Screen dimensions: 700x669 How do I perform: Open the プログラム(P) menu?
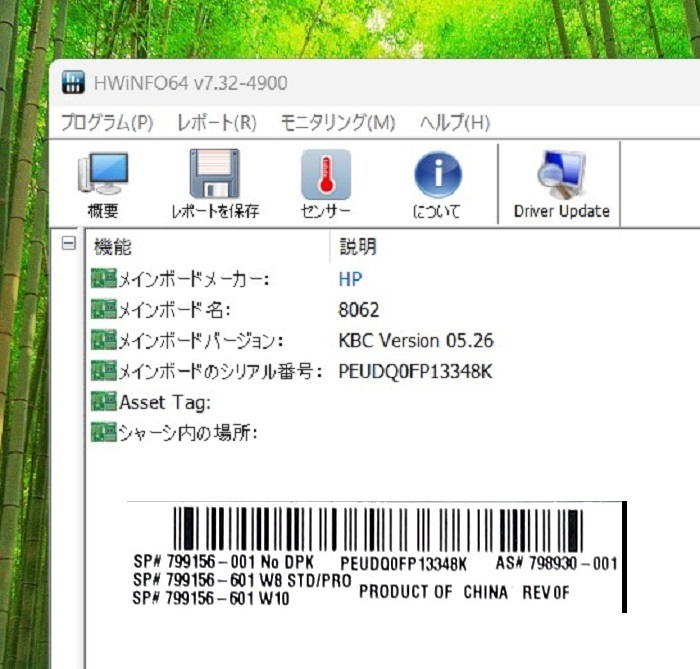[107, 122]
